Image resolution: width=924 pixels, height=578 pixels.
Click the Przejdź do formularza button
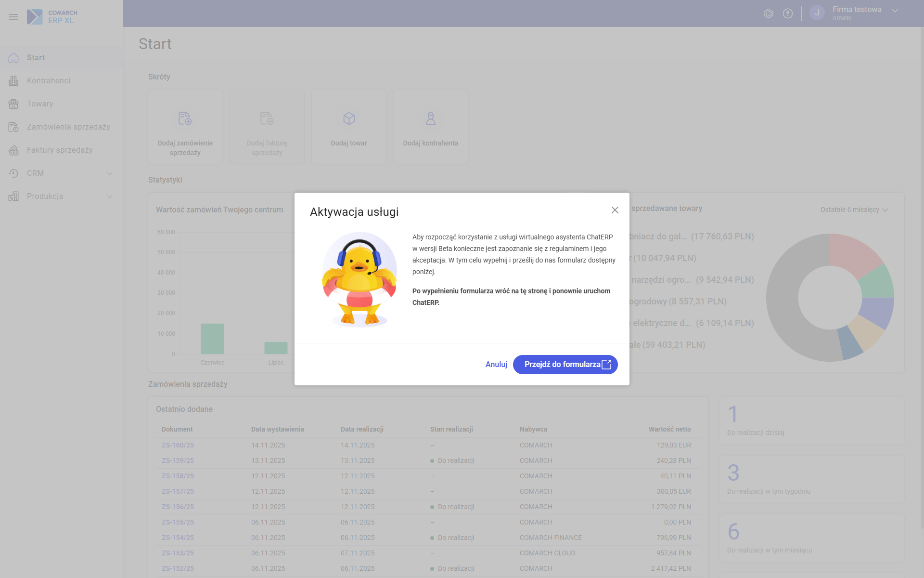[565, 365]
